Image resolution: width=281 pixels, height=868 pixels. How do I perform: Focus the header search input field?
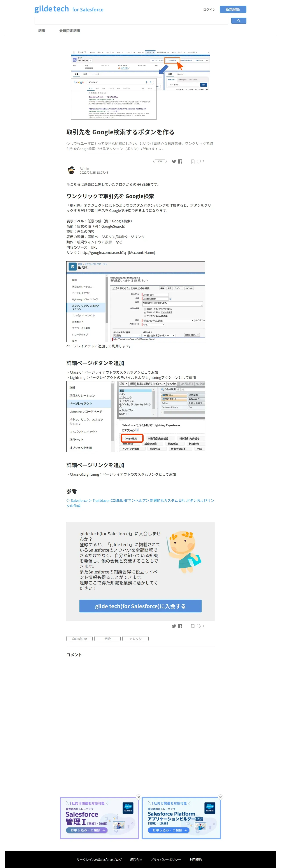[x=131, y=21]
